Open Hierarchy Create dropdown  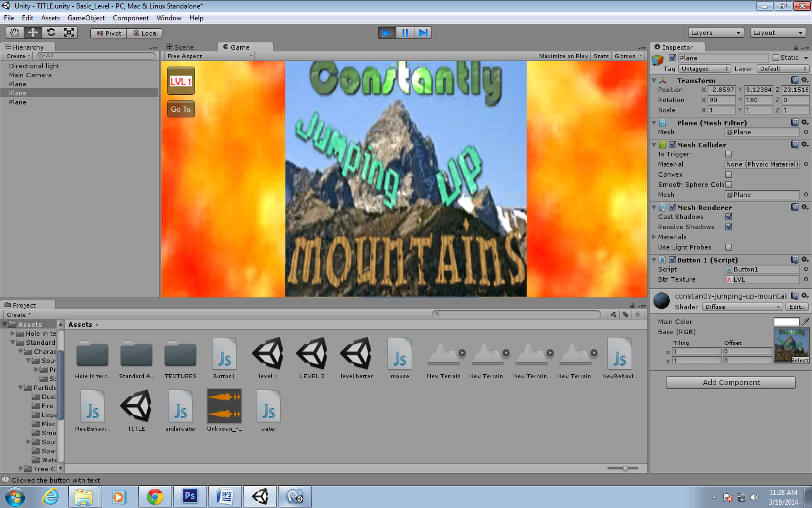(x=18, y=56)
